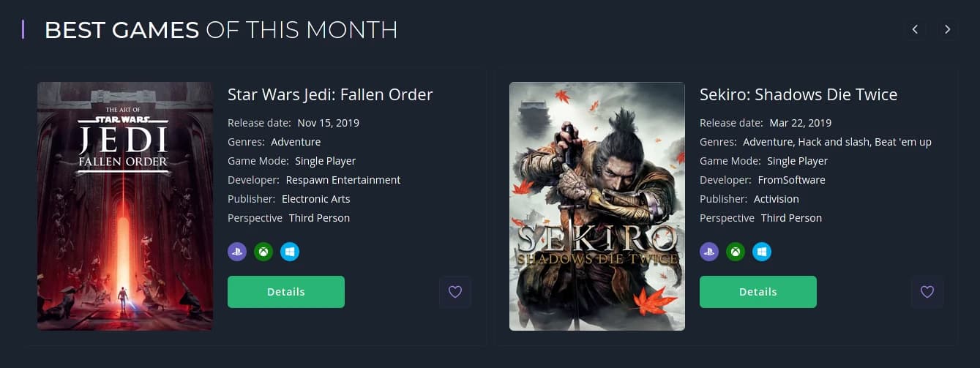980x368 pixels.
Task: Click the Star Wars Jedi: Fallen Order title
Action: (x=330, y=94)
